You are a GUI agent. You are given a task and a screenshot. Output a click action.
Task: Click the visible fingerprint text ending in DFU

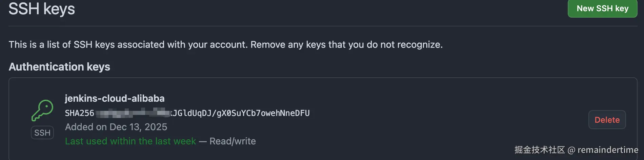(x=241, y=113)
